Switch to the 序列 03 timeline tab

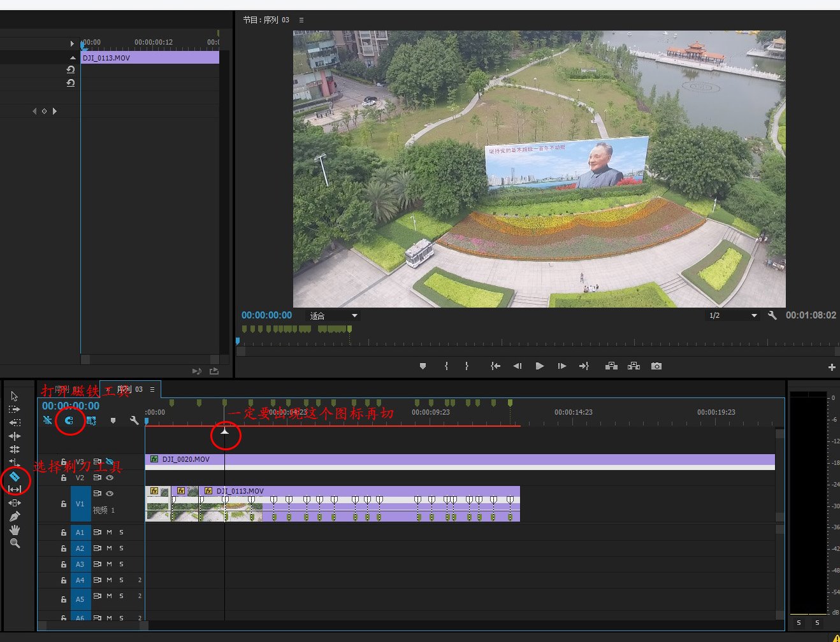[130, 389]
